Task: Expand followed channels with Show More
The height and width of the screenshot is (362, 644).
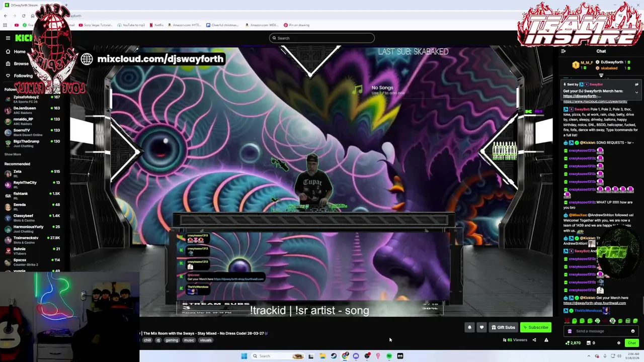Action: click(13, 154)
